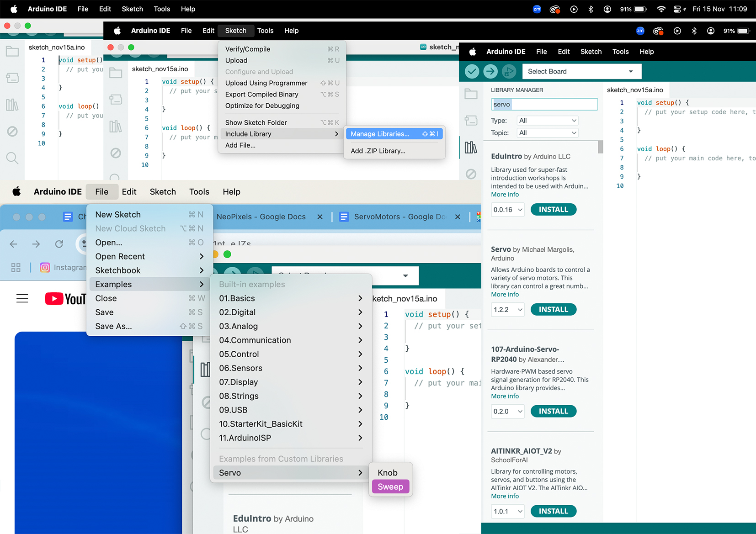Image resolution: width=756 pixels, height=534 pixels.
Task: Open More info link under EduIntro
Action: pos(505,195)
